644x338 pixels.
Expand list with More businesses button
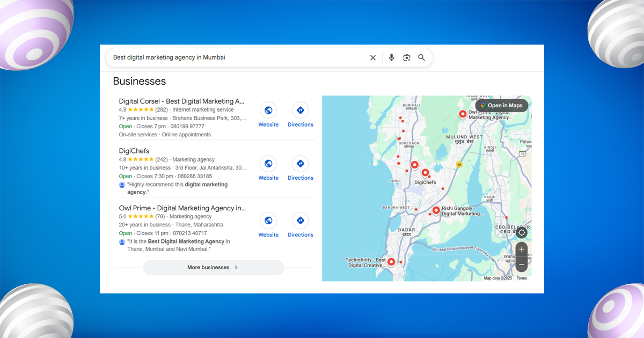click(x=213, y=267)
